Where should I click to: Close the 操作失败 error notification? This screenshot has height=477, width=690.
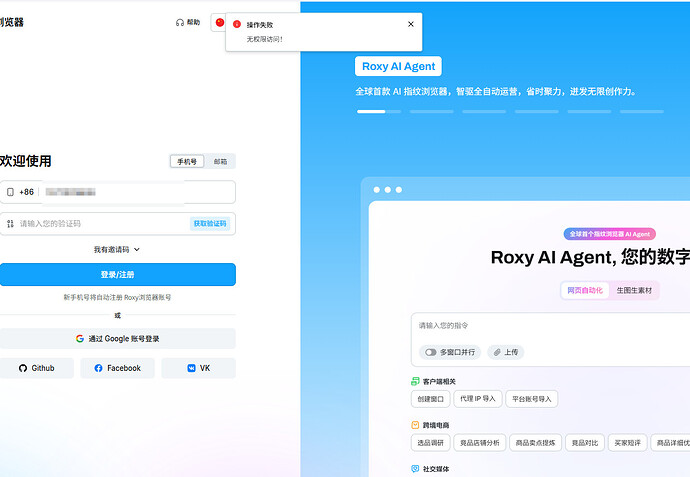pos(411,24)
